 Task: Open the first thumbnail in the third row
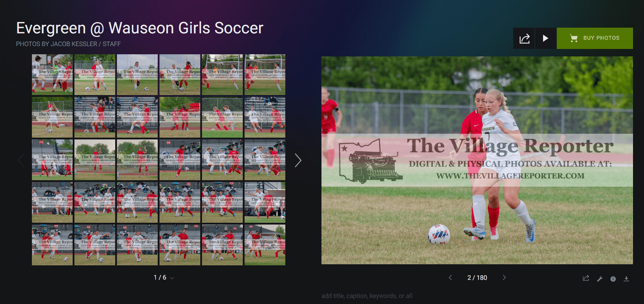[x=52, y=160]
